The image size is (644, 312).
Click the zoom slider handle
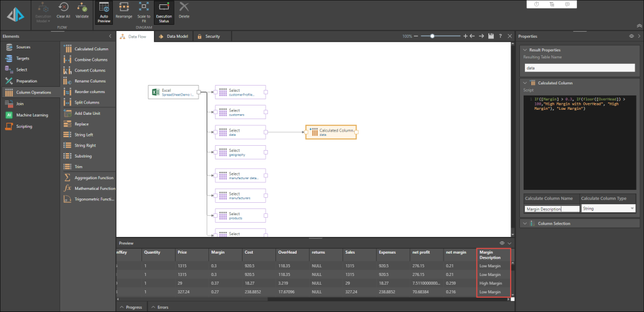pos(432,37)
